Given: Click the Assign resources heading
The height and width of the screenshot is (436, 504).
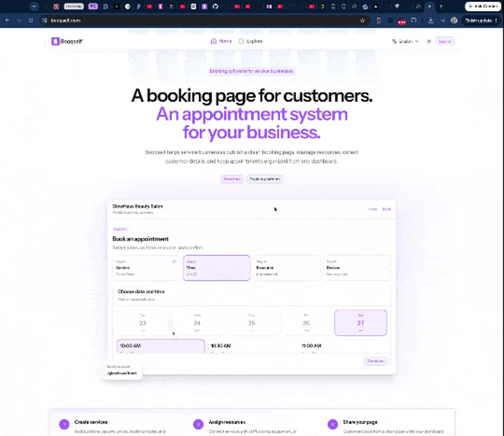Looking at the screenshot, I should pyautogui.click(x=227, y=422).
